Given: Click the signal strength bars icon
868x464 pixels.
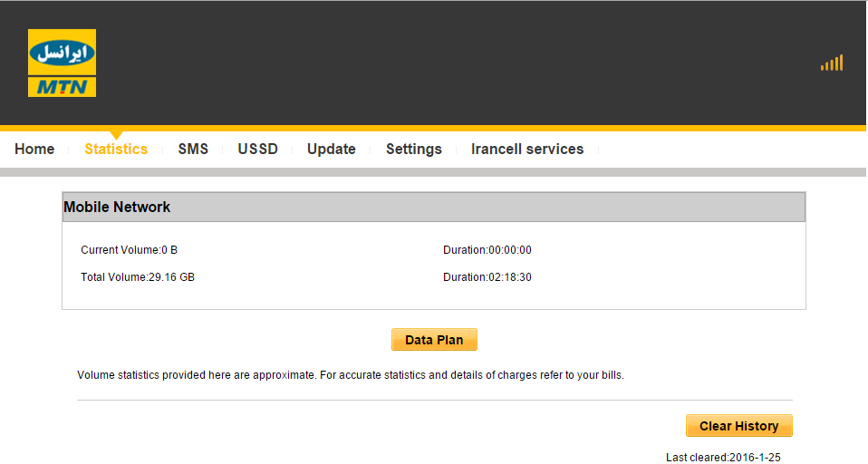Looking at the screenshot, I should coord(832,63).
